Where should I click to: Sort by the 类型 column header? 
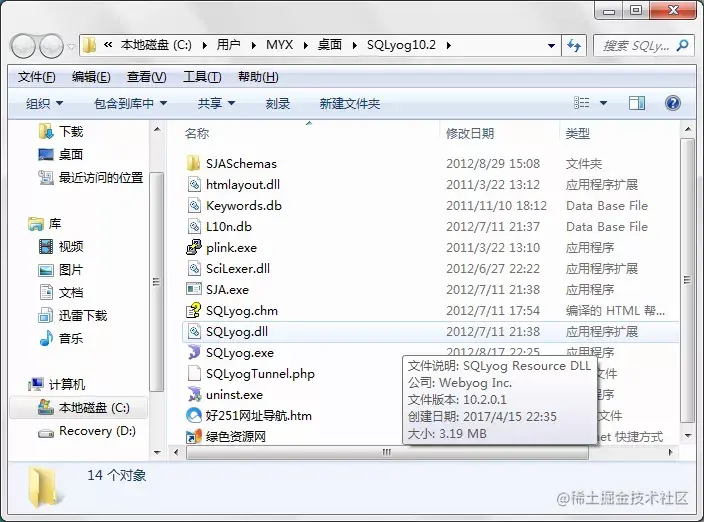[577, 133]
